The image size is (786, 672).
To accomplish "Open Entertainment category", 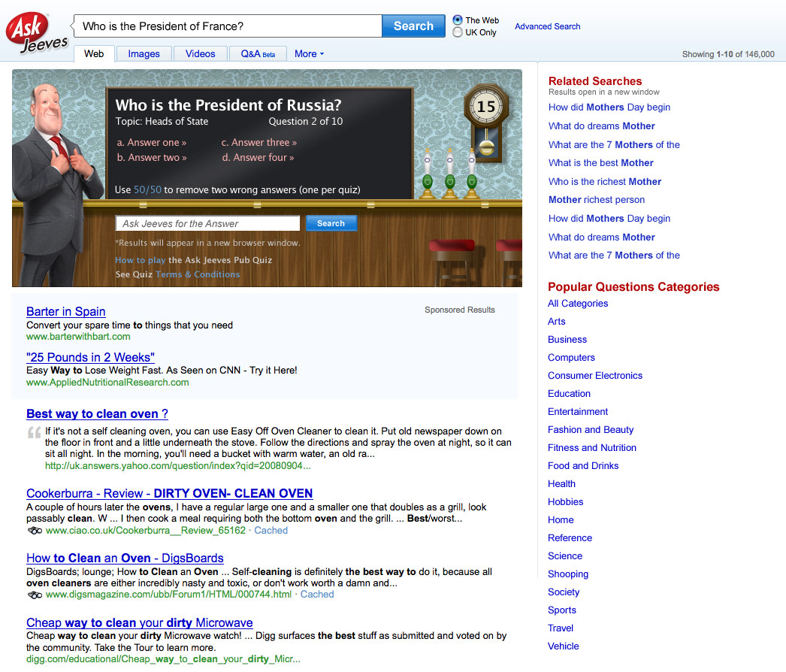I will [x=577, y=412].
